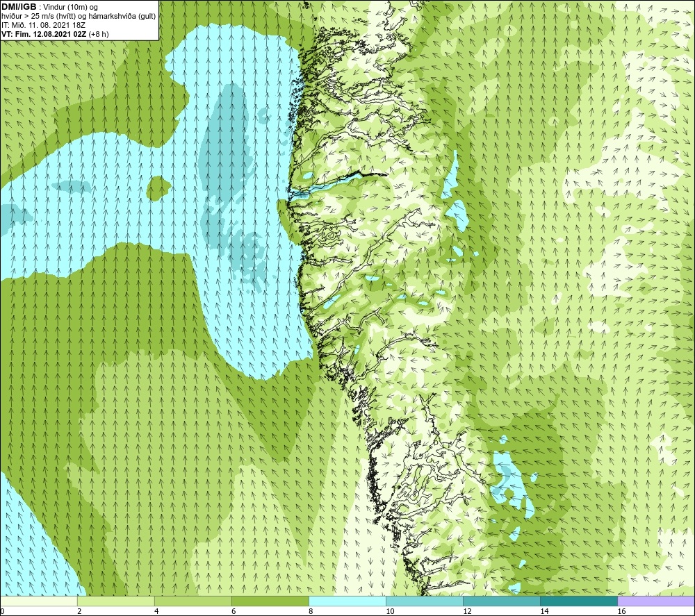695x616 pixels.
Task: Click the '8' label on the wind scale
Action: (311, 612)
